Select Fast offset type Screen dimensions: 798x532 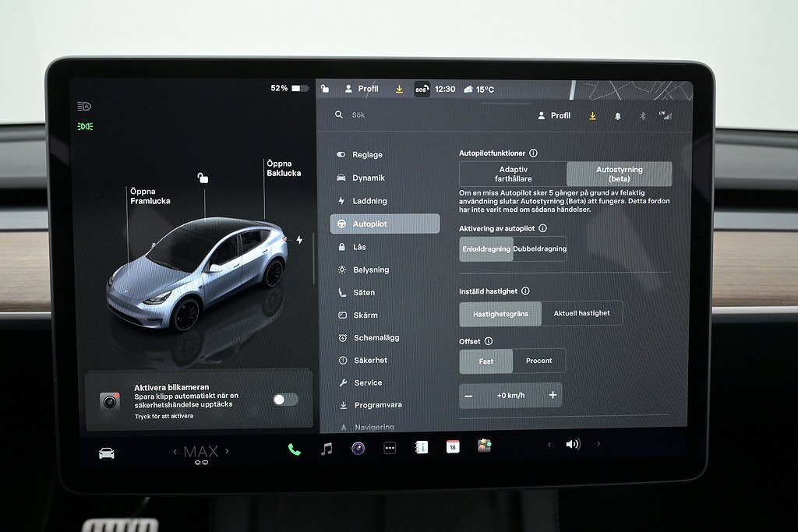click(486, 361)
